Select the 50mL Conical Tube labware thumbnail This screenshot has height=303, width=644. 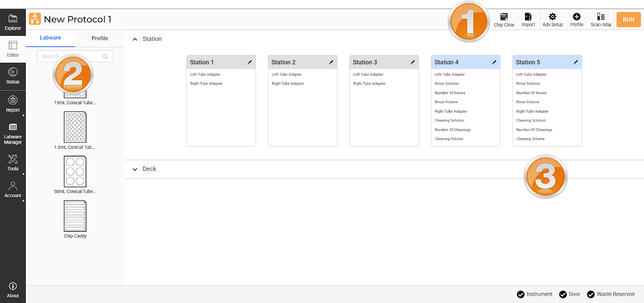(x=75, y=172)
